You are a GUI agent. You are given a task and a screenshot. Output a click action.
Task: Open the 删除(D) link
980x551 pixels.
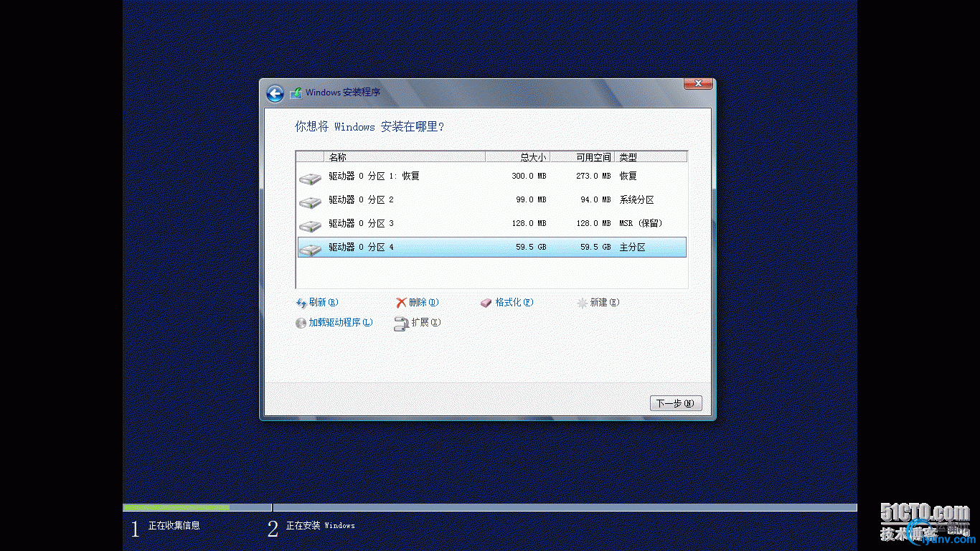pos(424,303)
